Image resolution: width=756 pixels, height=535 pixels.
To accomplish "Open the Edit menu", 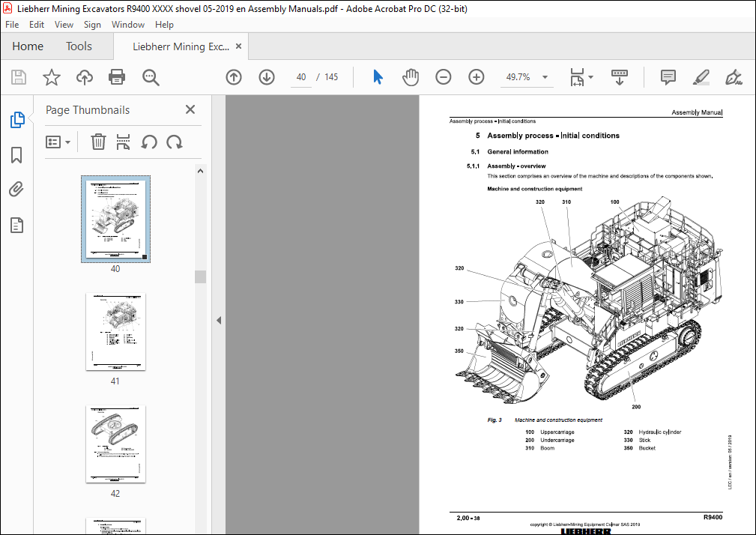I will click(37, 25).
